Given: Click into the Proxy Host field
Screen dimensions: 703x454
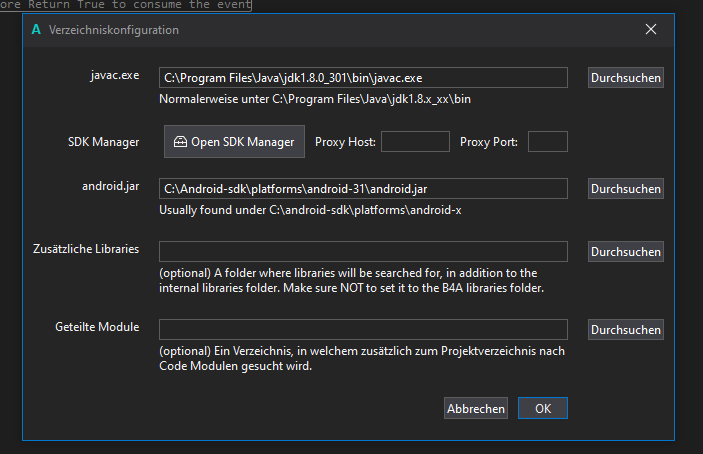Looking at the screenshot, I should pos(415,142).
